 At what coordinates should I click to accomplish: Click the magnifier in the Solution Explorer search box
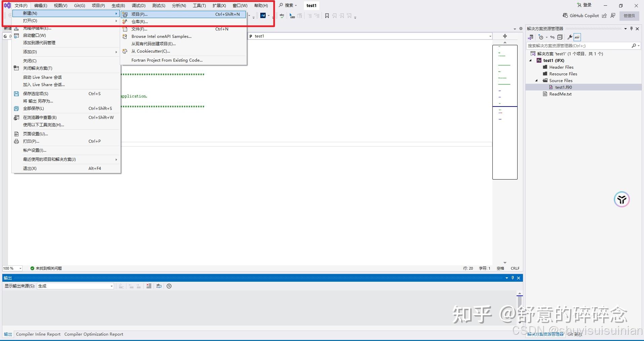(634, 46)
